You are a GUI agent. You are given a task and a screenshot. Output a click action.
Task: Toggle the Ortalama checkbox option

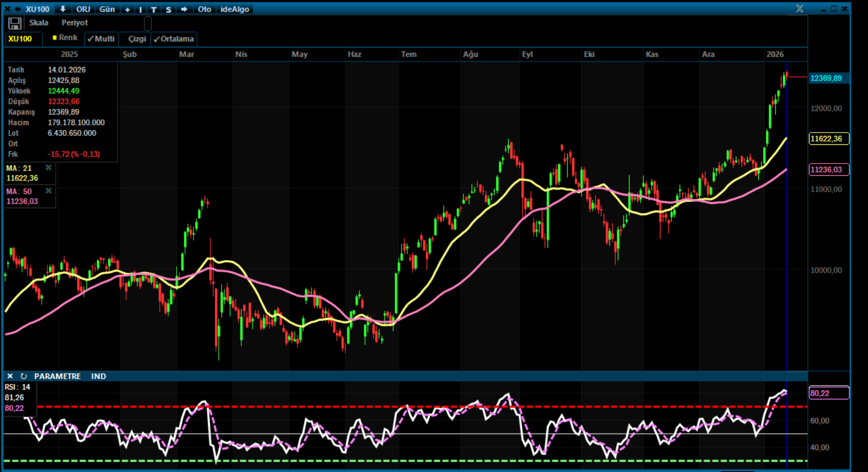click(174, 39)
